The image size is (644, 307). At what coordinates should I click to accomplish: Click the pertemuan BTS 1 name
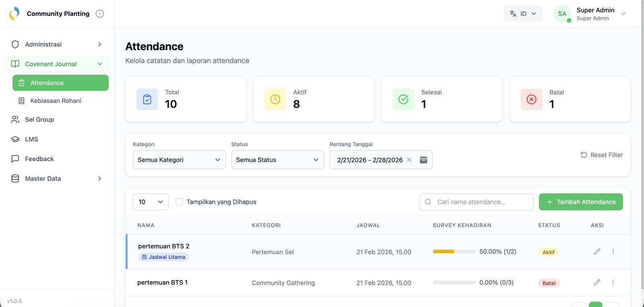pyautogui.click(x=163, y=282)
